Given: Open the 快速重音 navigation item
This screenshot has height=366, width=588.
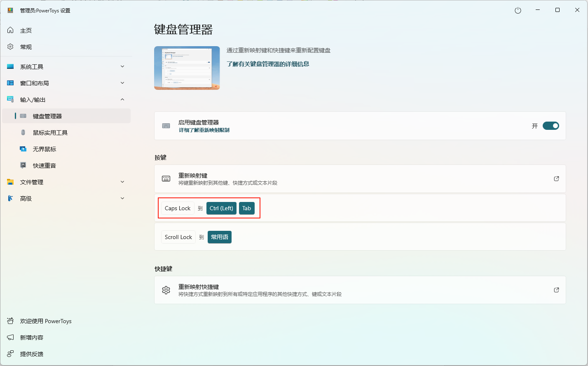Looking at the screenshot, I should coord(66,165).
